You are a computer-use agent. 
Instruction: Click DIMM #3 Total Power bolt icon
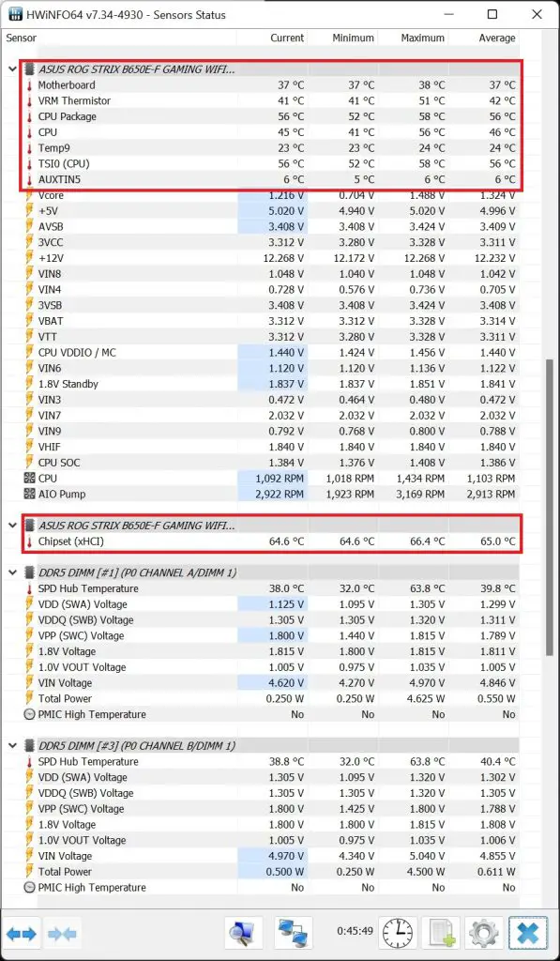point(29,872)
